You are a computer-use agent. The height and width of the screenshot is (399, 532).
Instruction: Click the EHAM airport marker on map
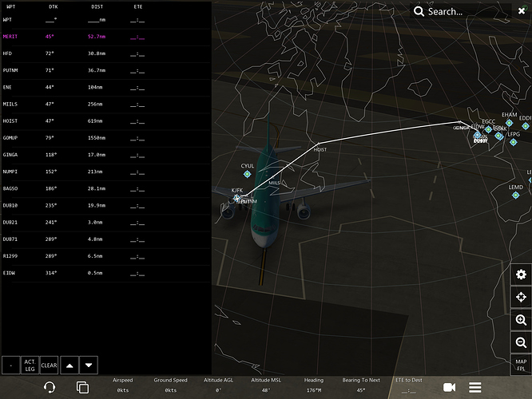coord(509,123)
